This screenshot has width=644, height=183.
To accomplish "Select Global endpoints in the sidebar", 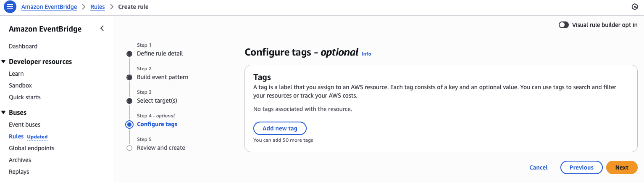I will [x=32, y=148].
